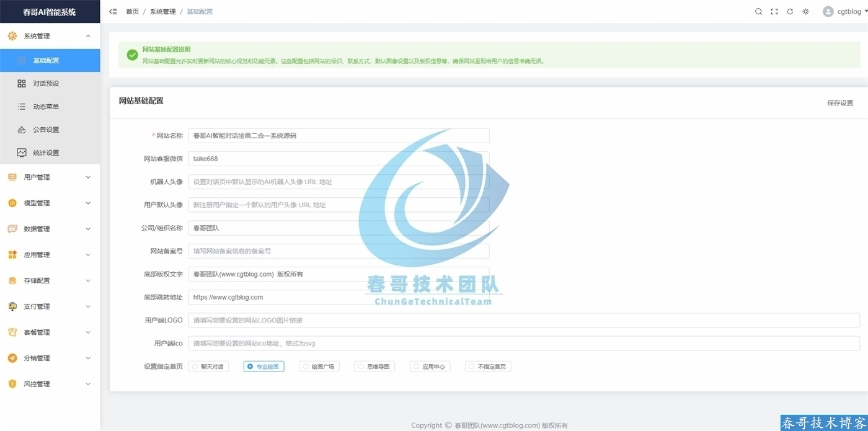This screenshot has height=431, width=868.
Task: Click the cgtblog user avatar icon
Action: (828, 12)
